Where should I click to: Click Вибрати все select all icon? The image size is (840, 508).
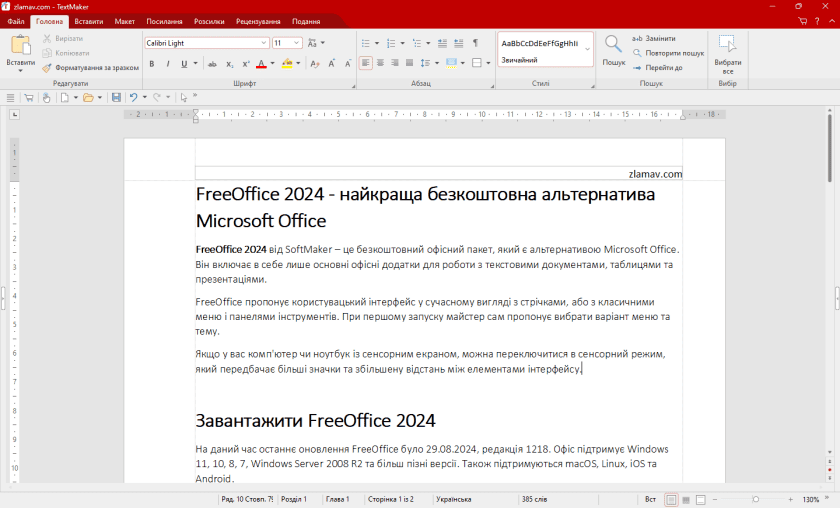coord(728,44)
